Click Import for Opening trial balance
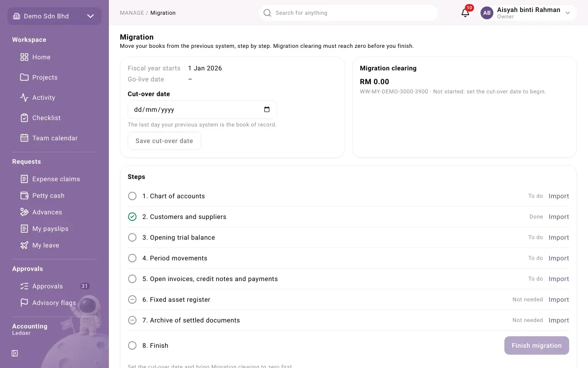Viewport: 588px width, 368px height. coord(559,237)
